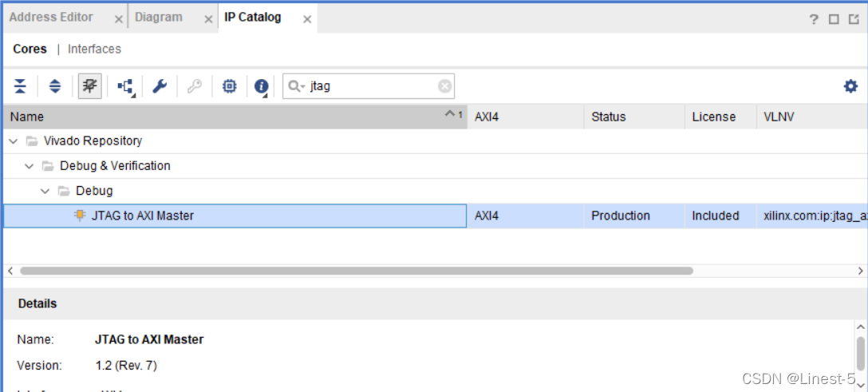The height and width of the screenshot is (392, 868).
Task: Click the Details pane scroll up arrow
Action: [x=860, y=327]
